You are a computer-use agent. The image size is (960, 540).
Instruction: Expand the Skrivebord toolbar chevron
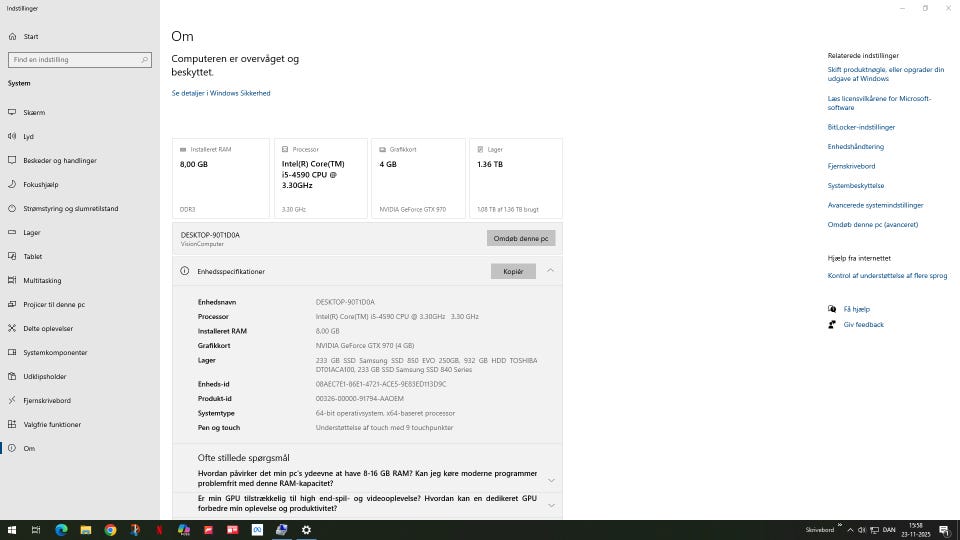click(x=839, y=525)
